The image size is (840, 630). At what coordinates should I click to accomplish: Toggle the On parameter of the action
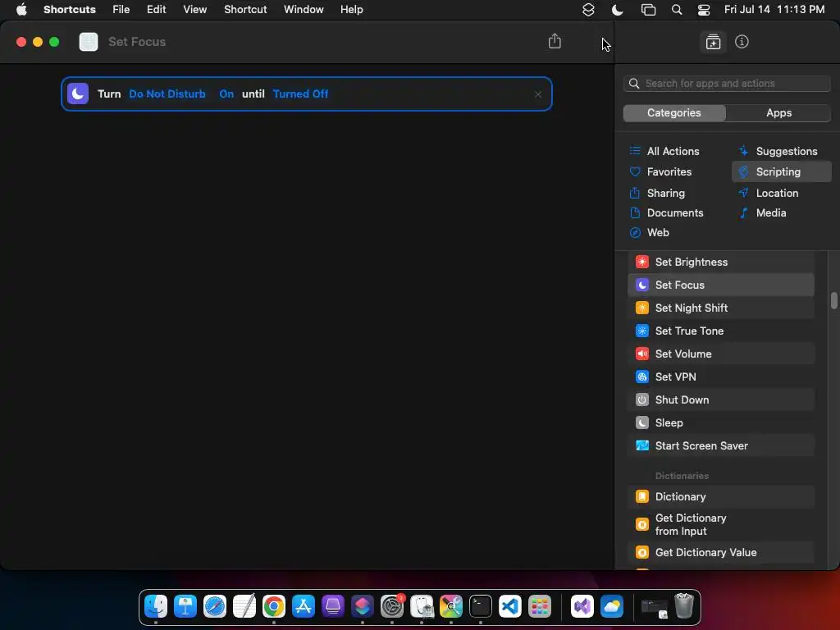[226, 94]
